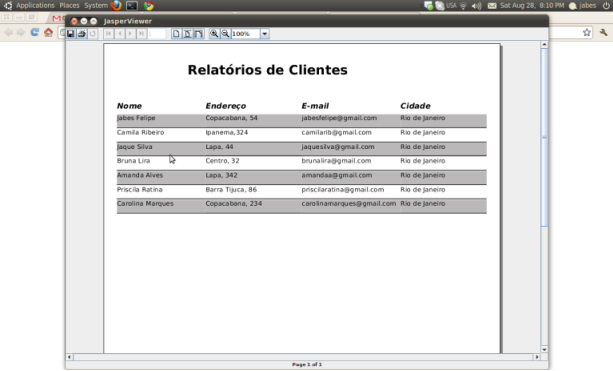This screenshot has height=371, width=613.
Task: Click the volume icon in the panel
Action: [476, 5]
